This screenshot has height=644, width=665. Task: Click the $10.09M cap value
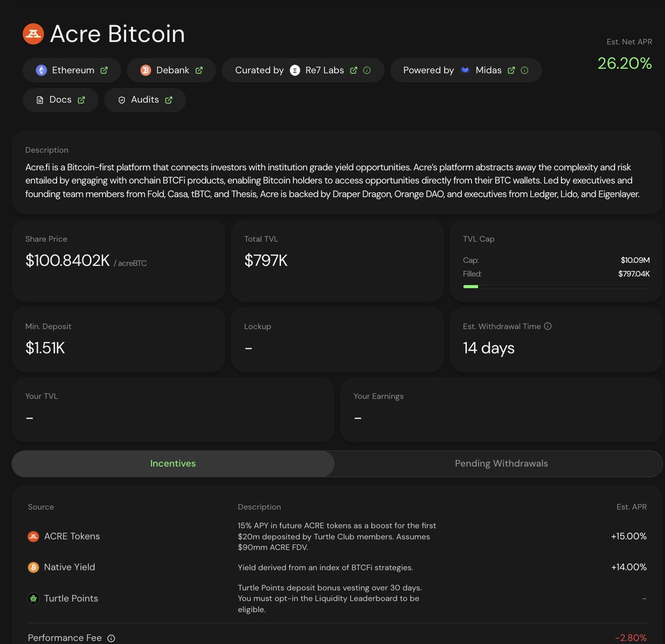(635, 260)
